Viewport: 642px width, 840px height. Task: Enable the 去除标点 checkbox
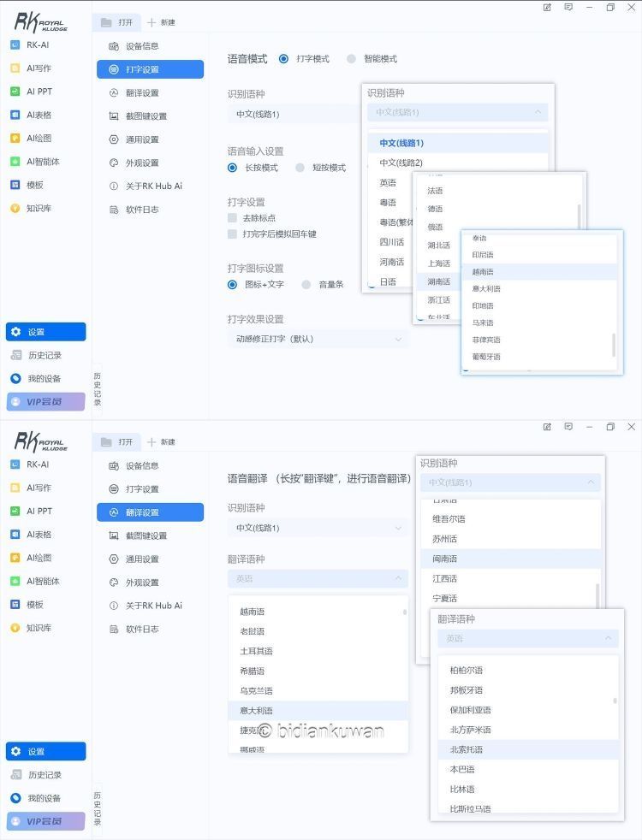[x=232, y=218]
